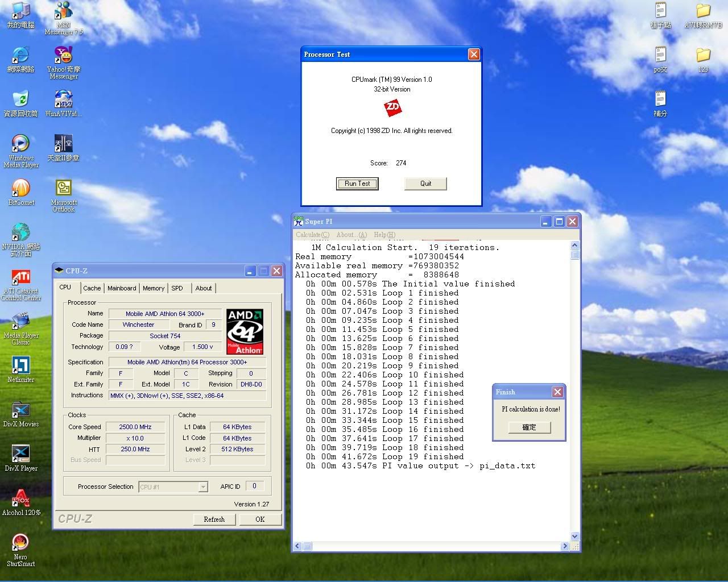Switch to the Cache tab in CPU-Z
Image resolution: width=728 pixels, height=582 pixels.
pyautogui.click(x=92, y=288)
